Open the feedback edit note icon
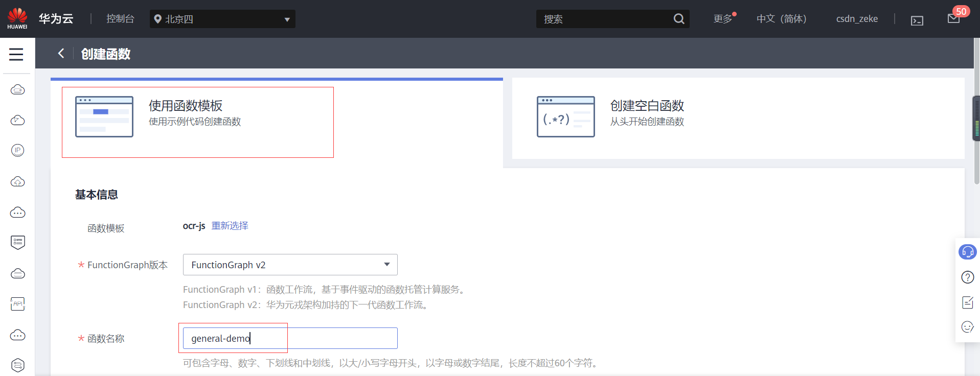Image resolution: width=980 pixels, height=376 pixels. 968,302
